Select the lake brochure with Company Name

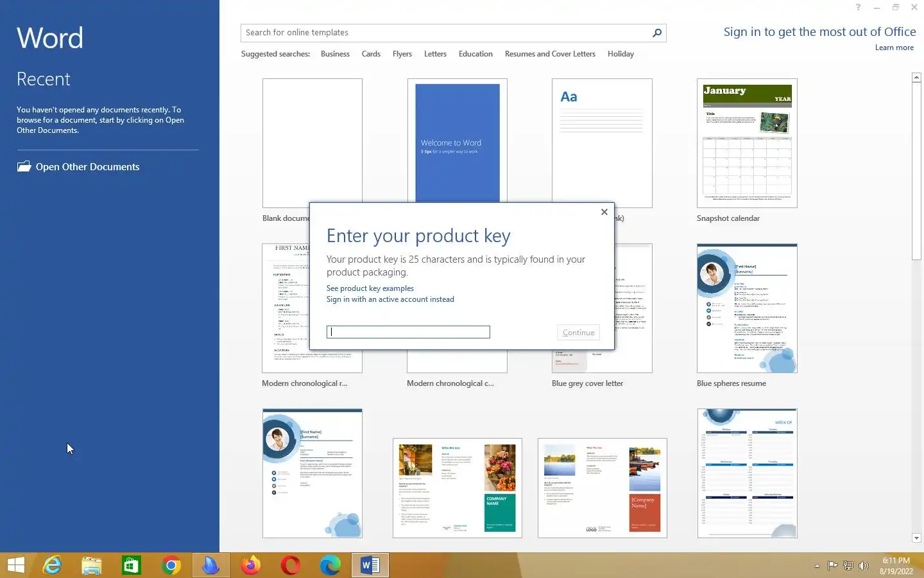coord(603,488)
